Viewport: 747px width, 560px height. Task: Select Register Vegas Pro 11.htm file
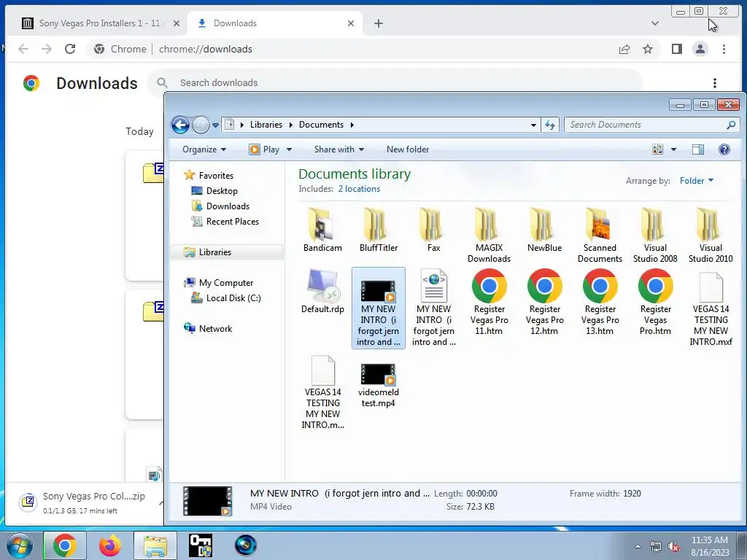coord(489,303)
